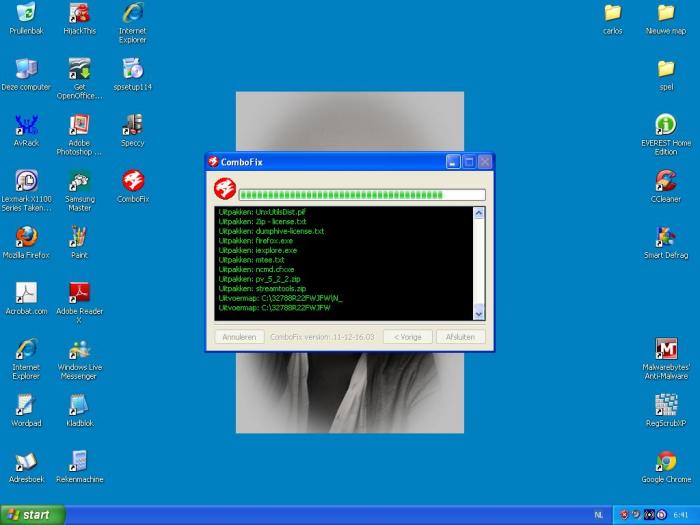Select the RegScrubXP desktop icon

[666, 411]
